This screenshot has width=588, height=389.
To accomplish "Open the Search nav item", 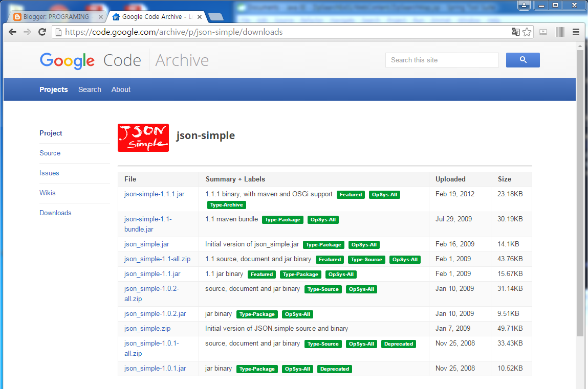I will click(x=90, y=89).
